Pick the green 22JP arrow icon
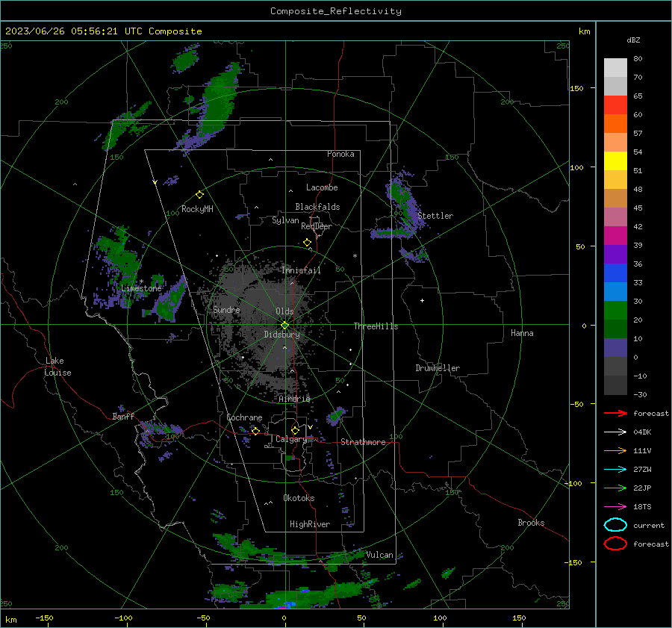The image size is (672, 628). [x=615, y=488]
